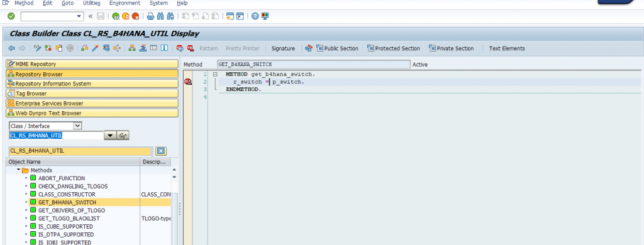Open the Help menu

[x=182, y=3]
